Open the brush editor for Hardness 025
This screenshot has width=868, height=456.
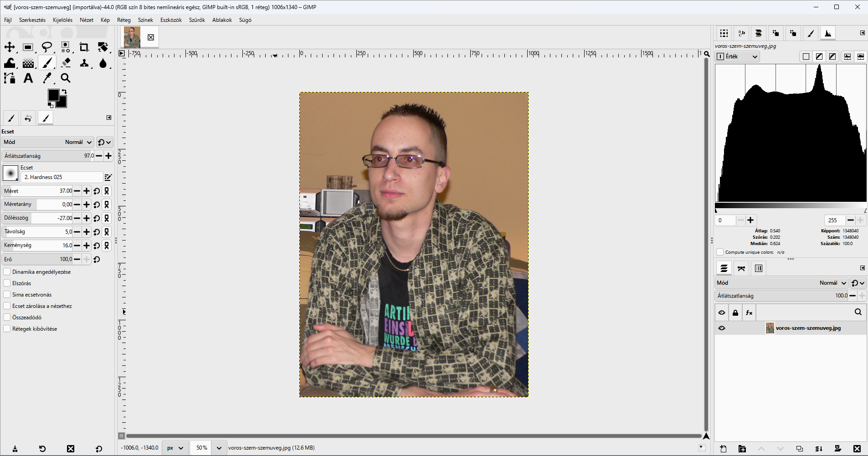point(108,177)
